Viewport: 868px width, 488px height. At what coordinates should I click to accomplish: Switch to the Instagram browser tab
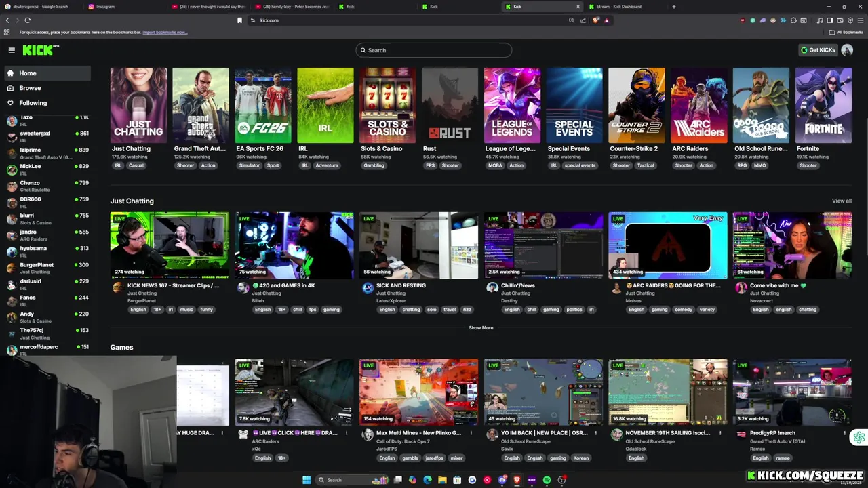click(x=125, y=7)
